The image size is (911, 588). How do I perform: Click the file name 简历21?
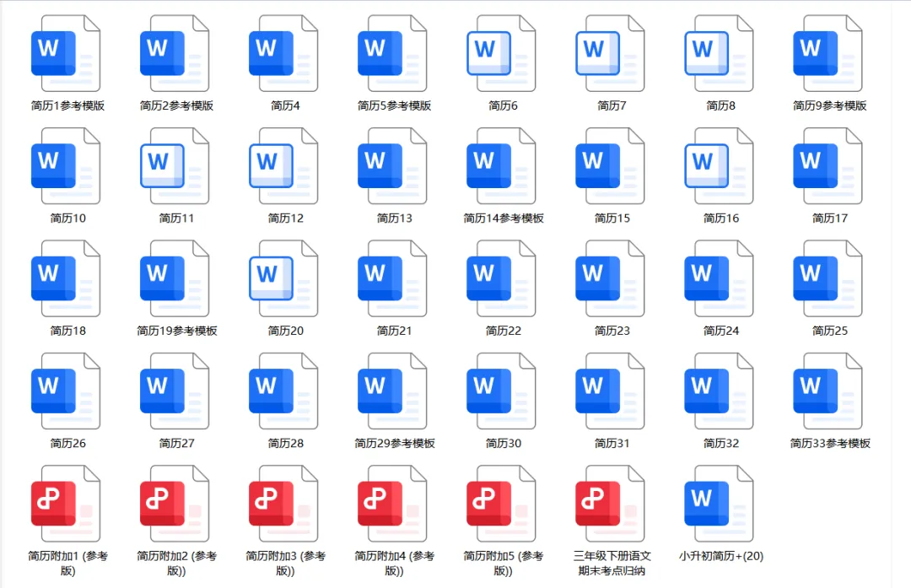point(395,332)
